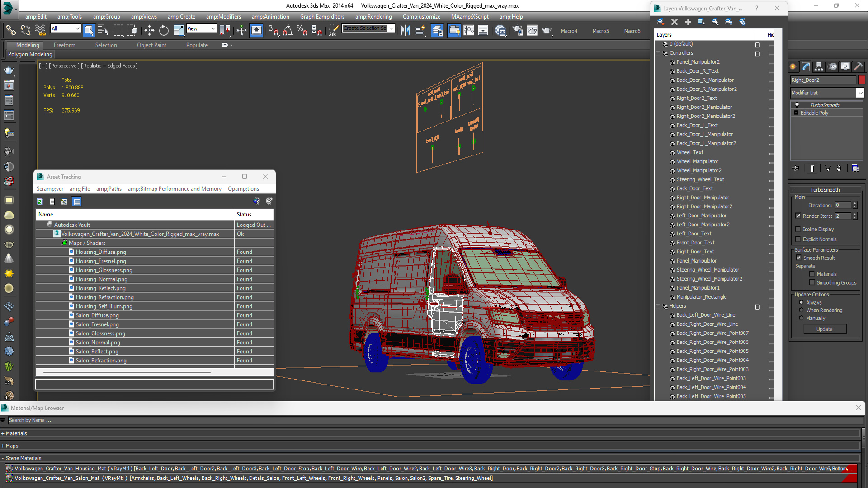Click the red object color swatch
This screenshot has height=488, width=868.
[x=862, y=80]
